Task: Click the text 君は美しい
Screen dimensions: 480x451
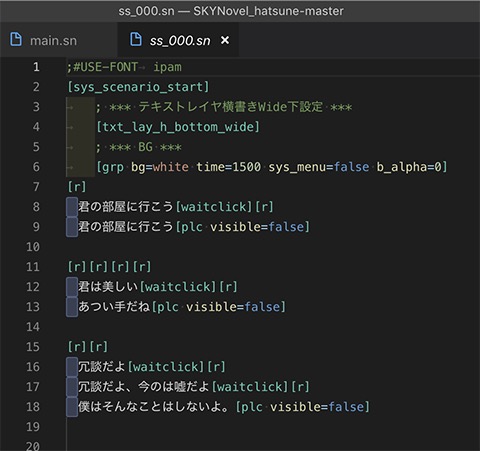Action: coord(108,287)
